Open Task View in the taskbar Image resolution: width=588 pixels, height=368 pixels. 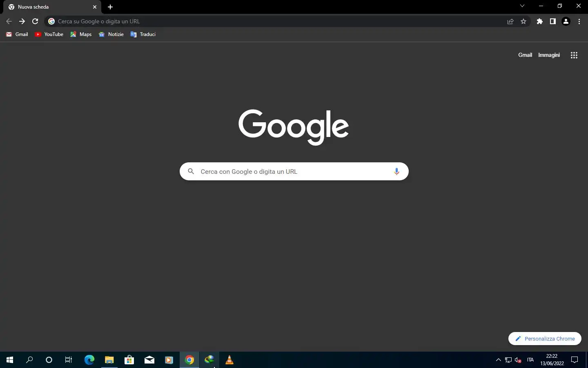pyautogui.click(x=69, y=360)
